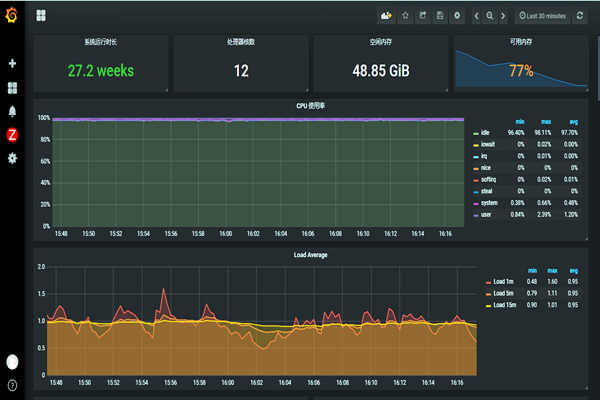Open the Load Average panel title menu
This screenshot has height=400, width=600.
point(310,255)
